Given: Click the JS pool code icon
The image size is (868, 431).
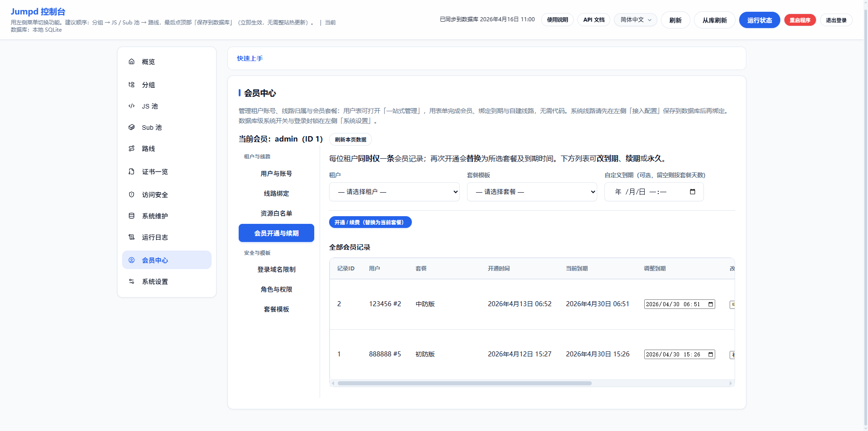Looking at the screenshot, I should point(132,106).
